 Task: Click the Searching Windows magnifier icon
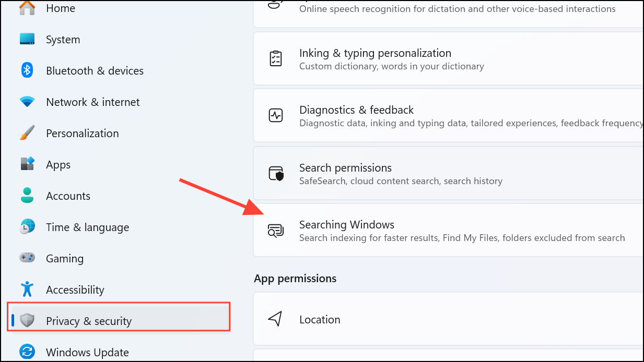(x=276, y=230)
